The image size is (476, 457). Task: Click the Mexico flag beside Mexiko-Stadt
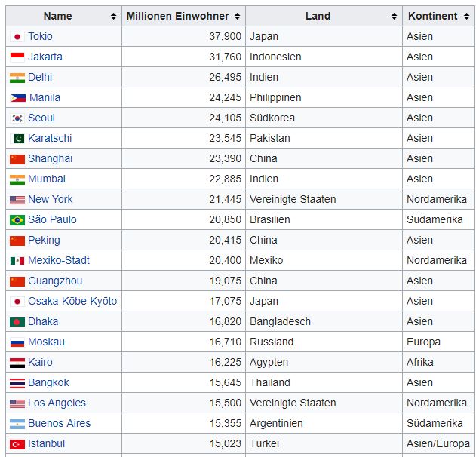tap(17, 260)
